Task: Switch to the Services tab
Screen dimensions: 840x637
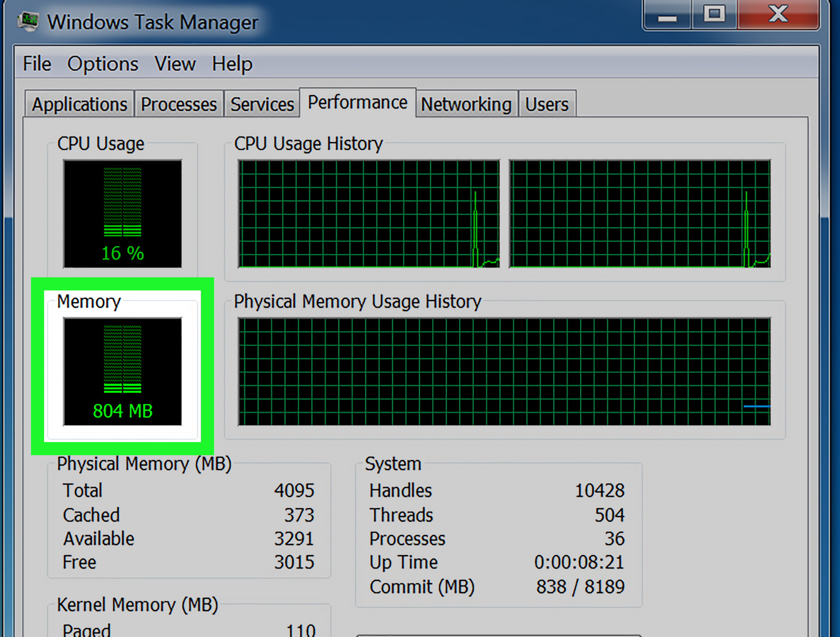Action: coord(262,104)
